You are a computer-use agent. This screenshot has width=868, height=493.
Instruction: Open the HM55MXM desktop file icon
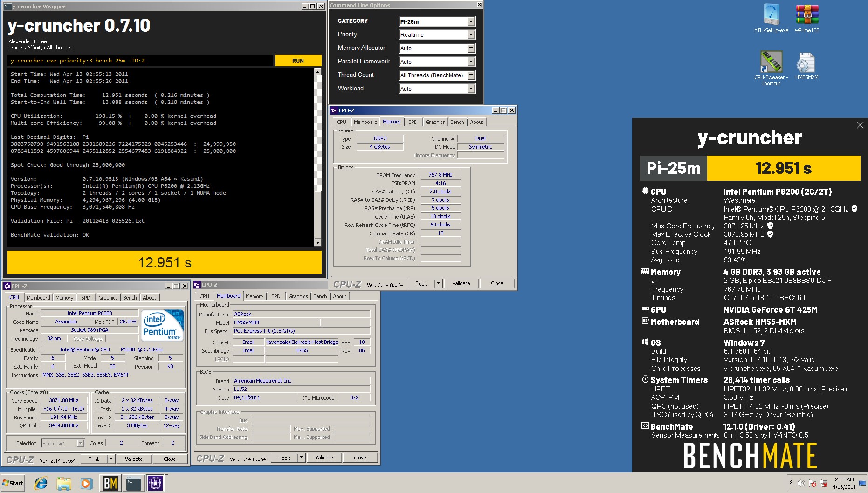tap(806, 65)
